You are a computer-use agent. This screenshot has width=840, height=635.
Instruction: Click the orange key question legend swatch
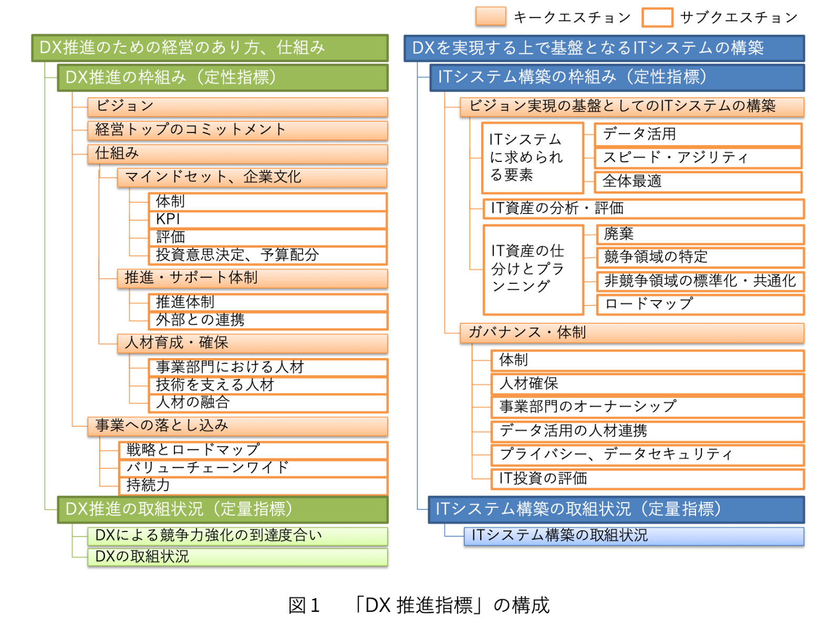(490, 16)
